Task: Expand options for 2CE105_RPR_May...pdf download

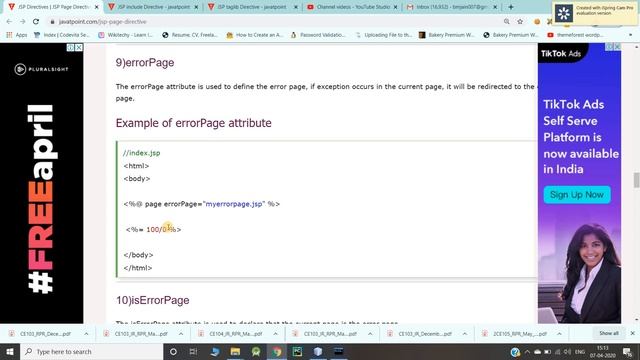Action: click(x=560, y=334)
